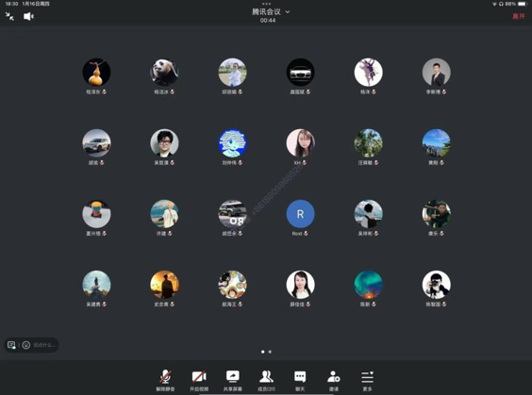This screenshot has width=532, height=395.
Task: Select the gourd avatar participant
Action: tap(96, 73)
